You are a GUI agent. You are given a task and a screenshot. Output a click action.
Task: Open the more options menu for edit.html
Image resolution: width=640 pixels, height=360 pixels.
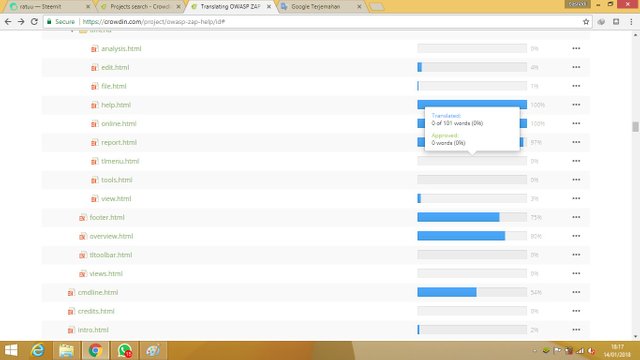[x=576, y=67]
